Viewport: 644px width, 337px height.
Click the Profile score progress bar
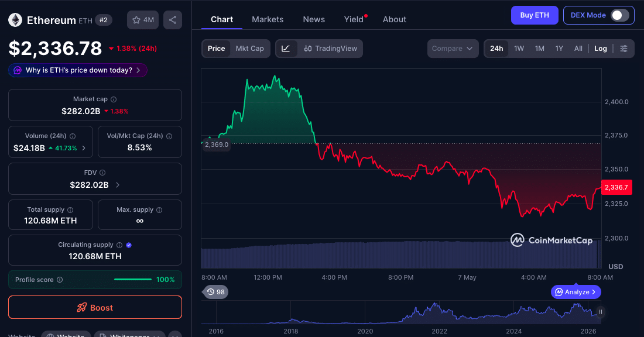[x=133, y=280]
